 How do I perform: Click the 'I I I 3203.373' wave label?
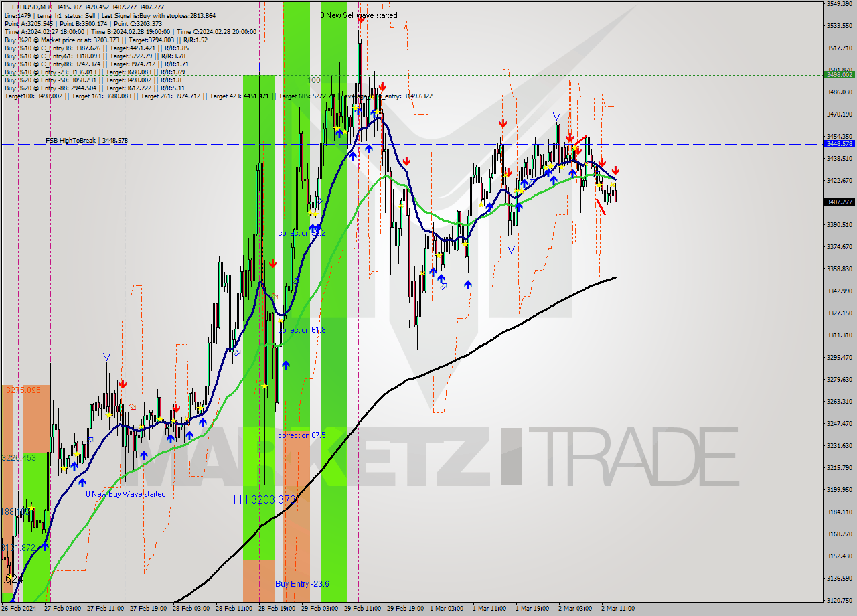[x=264, y=499]
